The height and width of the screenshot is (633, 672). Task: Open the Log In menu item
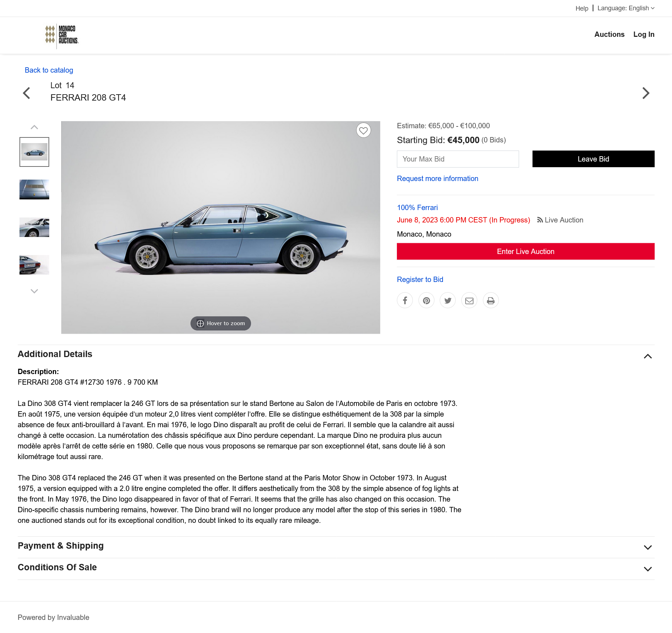(644, 34)
